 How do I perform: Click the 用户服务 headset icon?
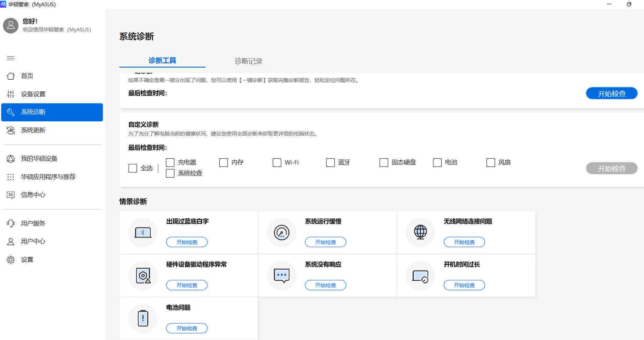[x=11, y=223]
